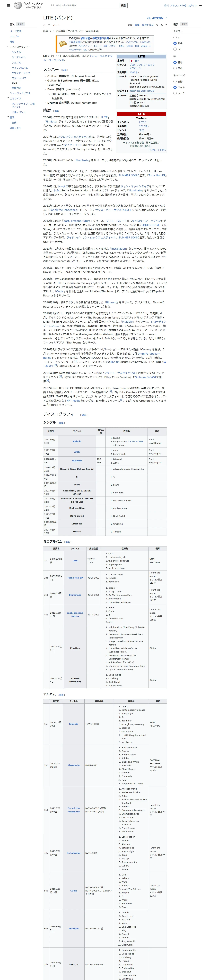This screenshot has height=980, width=210.
Task: Jump to ライブアルバム in contents
Action: click(20, 68)
